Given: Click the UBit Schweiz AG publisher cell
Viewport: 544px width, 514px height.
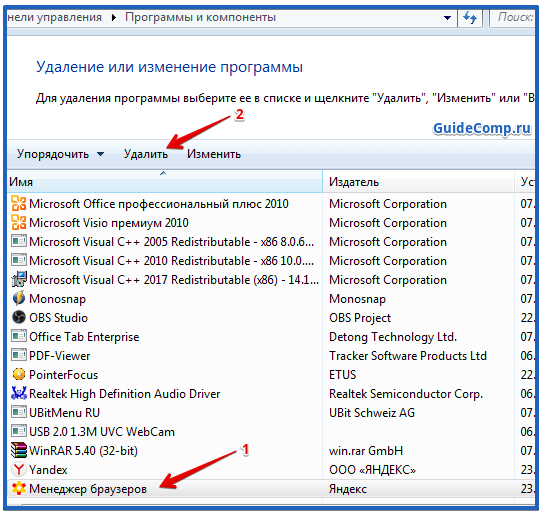Looking at the screenshot, I should tap(372, 412).
